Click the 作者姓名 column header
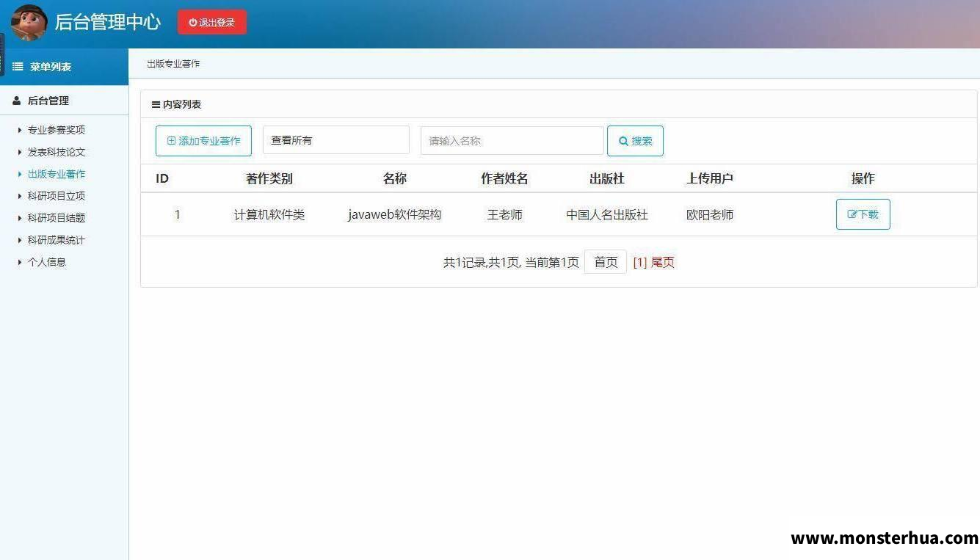Image resolution: width=980 pixels, height=560 pixels. coord(504,178)
